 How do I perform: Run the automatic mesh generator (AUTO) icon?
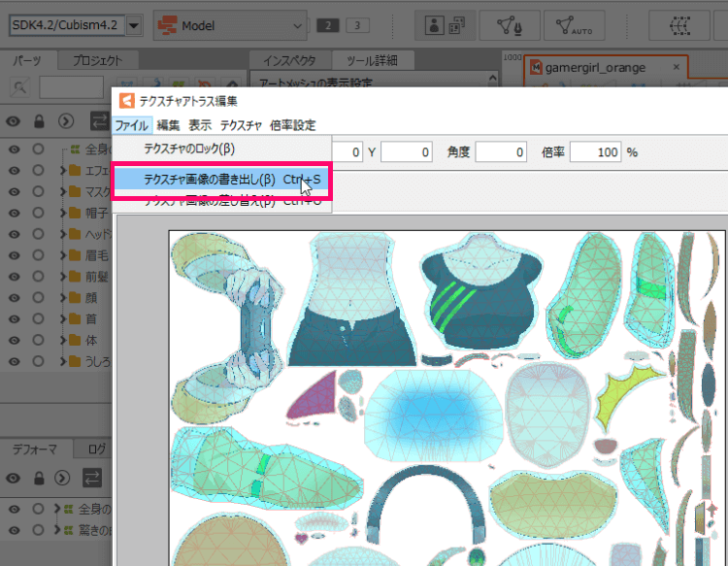pyautogui.click(x=574, y=25)
